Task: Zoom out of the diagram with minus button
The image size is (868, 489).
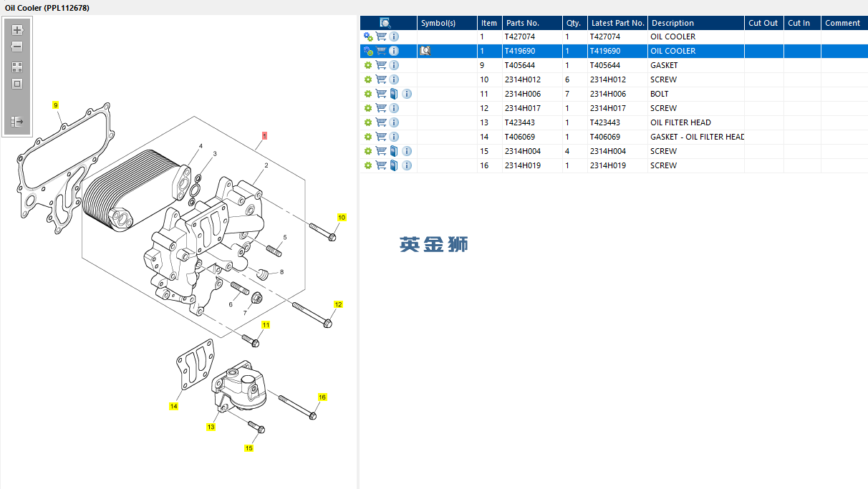Action: (x=17, y=47)
